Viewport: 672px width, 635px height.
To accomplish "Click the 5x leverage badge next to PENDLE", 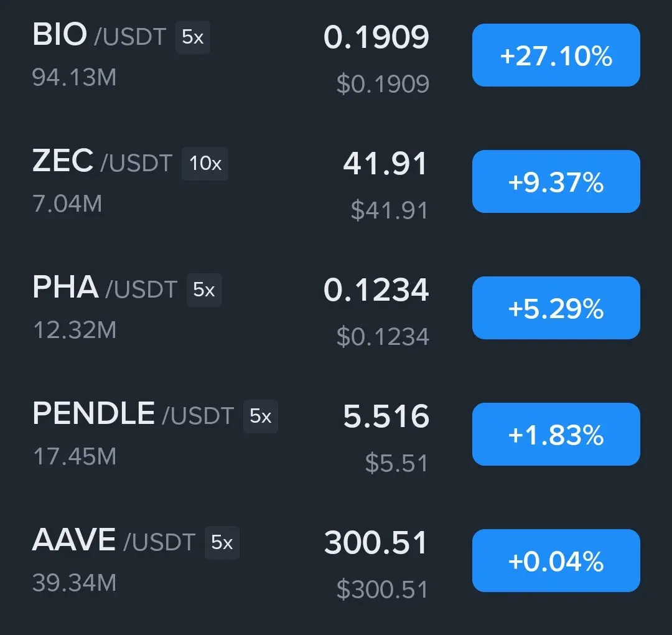I will pos(261,416).
